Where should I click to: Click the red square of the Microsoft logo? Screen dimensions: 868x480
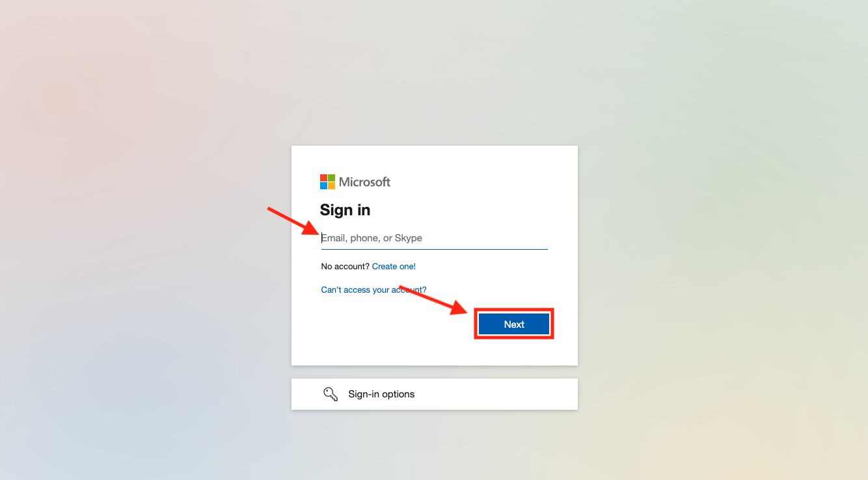323,178
